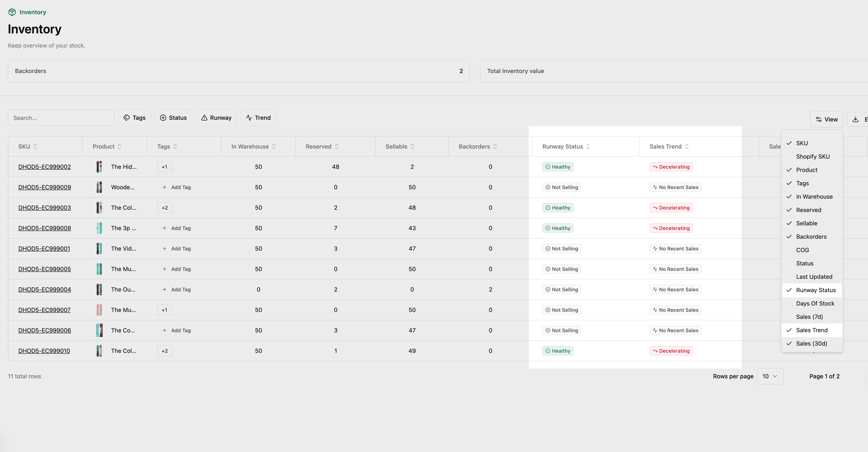868x452 pixels.
Task: Click the Inventory box icon in breadcrumb
Action: coord(12,12)
